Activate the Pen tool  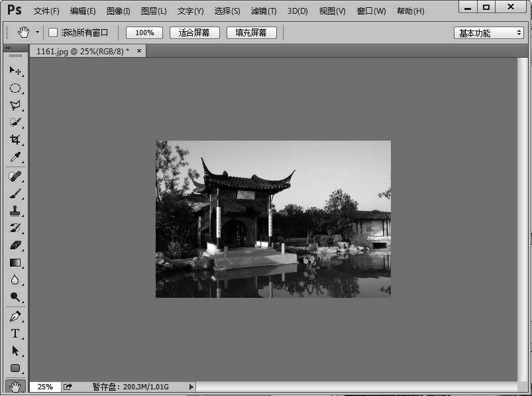click(15, 317)
